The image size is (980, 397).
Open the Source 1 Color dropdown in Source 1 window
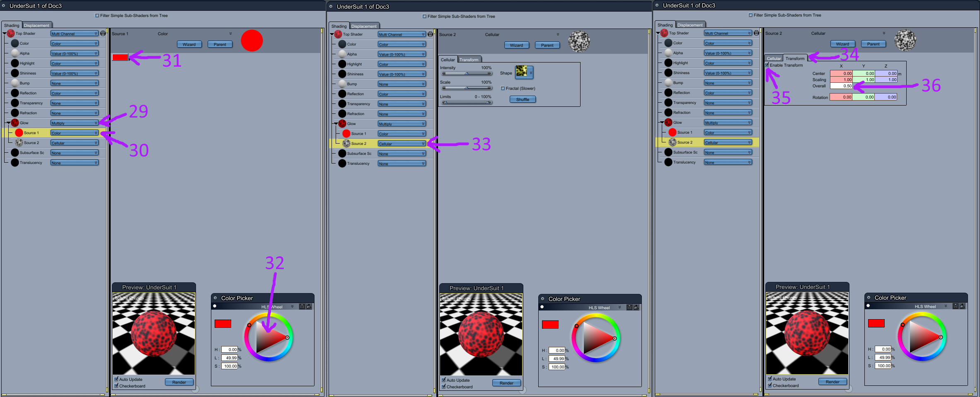coord(75,133)
